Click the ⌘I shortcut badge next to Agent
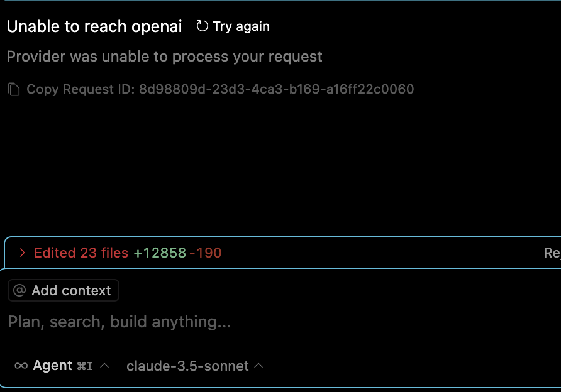The width and height of the screenshot is (561, 392). pyautogui.click(x=84, y=365)
